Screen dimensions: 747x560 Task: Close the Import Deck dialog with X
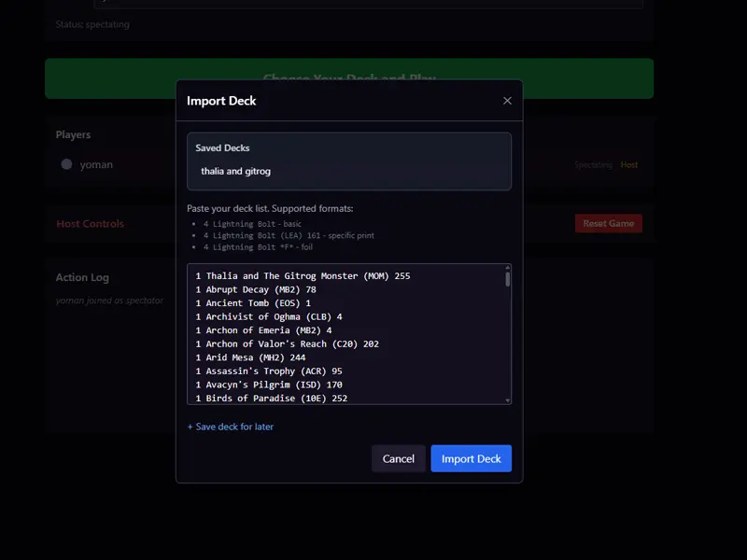pyautogui.click(x=507, y=101)
